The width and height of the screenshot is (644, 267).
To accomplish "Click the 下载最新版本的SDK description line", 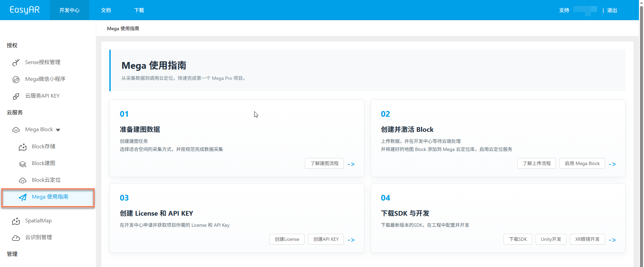I will pyautogui.click(x=425, y=225).
